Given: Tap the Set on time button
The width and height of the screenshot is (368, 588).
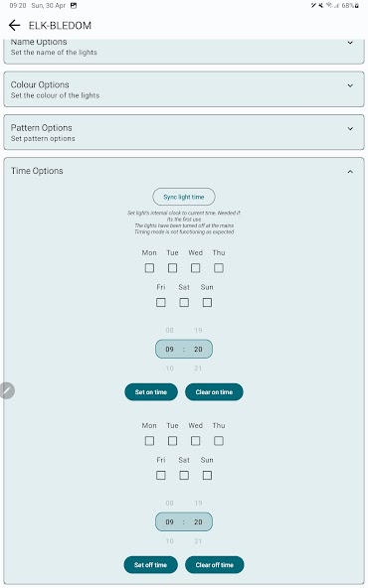Looking at the screenshot, I should [x=151, y=392].
